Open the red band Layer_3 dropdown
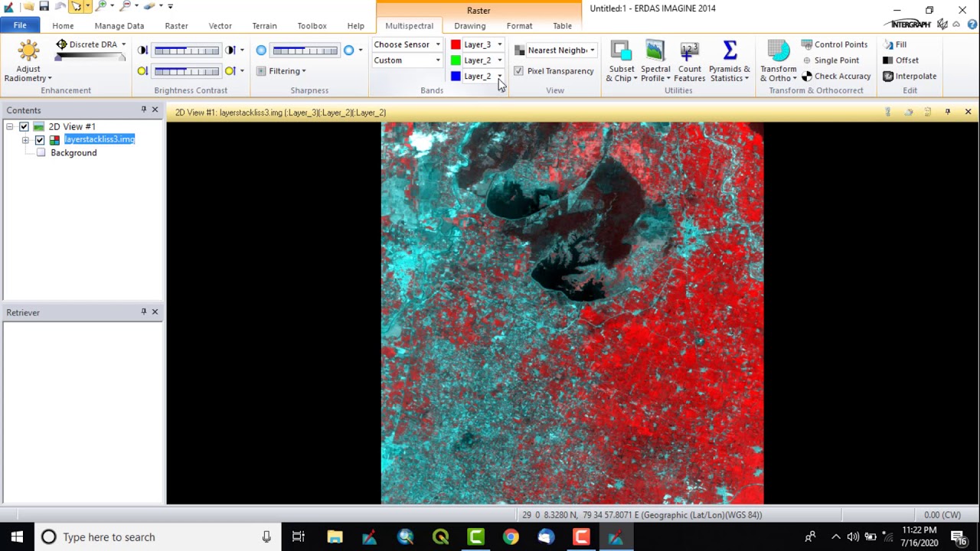The height and width of the screenshot is (551, 980). [x=499, y=44]
